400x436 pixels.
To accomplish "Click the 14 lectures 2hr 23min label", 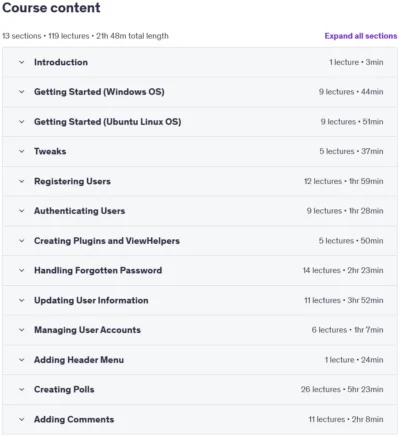I will coord(343,270).
